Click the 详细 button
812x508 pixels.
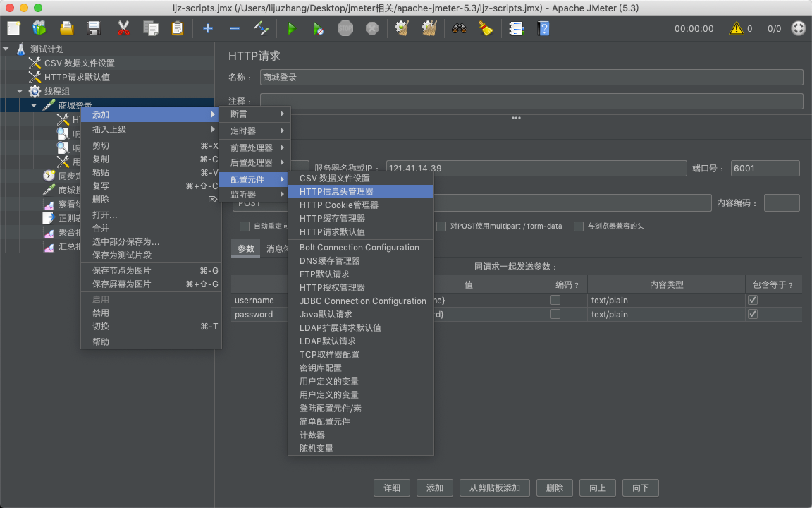[x=392, y=488]
